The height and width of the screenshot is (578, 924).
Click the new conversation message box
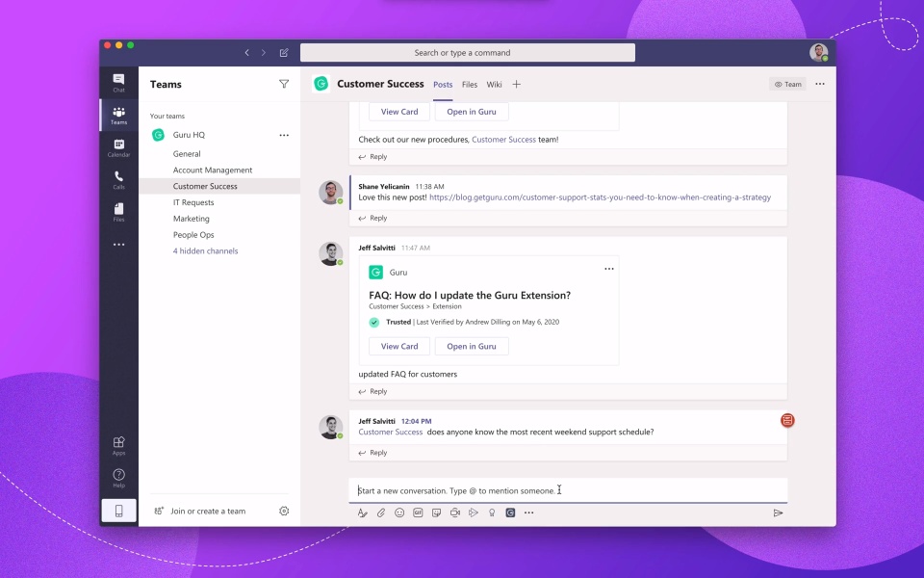pyautogui.click(x=568, y=490)
